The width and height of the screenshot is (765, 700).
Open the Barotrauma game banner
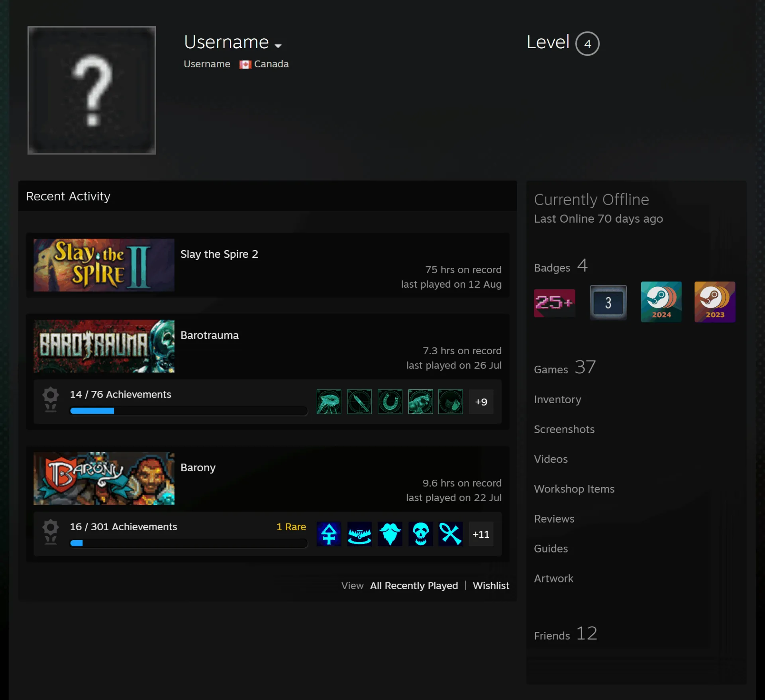104,346
